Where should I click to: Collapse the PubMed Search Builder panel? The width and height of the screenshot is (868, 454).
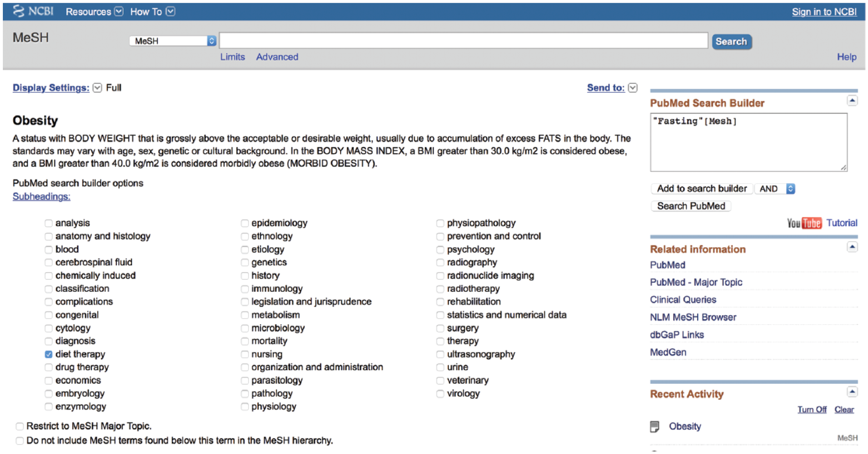click(852, 100)
